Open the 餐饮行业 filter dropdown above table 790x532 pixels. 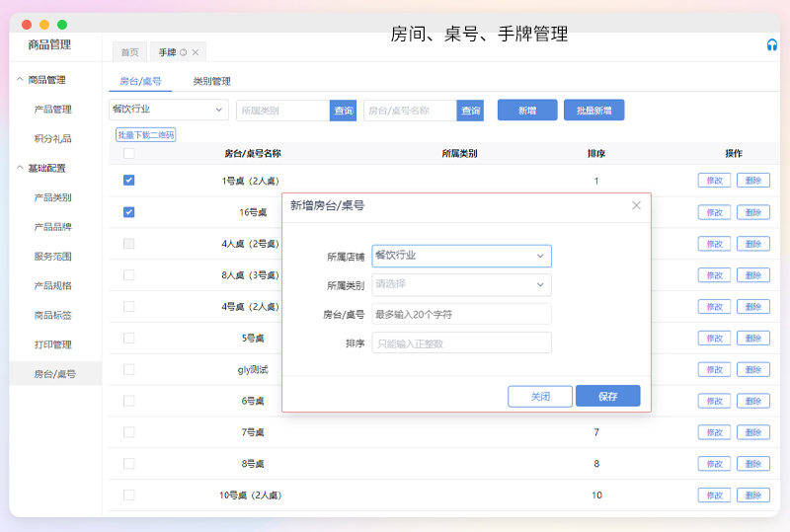(x=168, y=110)
